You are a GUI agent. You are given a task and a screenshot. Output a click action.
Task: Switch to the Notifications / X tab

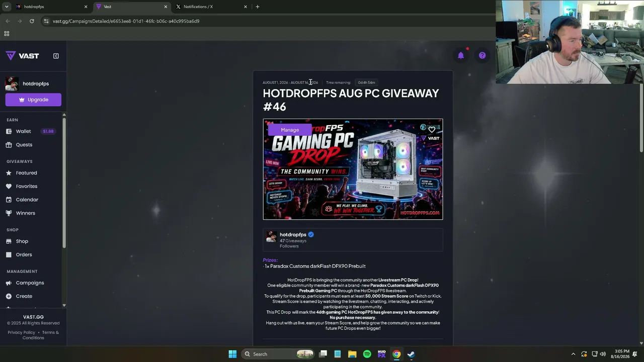coord(211,7)
